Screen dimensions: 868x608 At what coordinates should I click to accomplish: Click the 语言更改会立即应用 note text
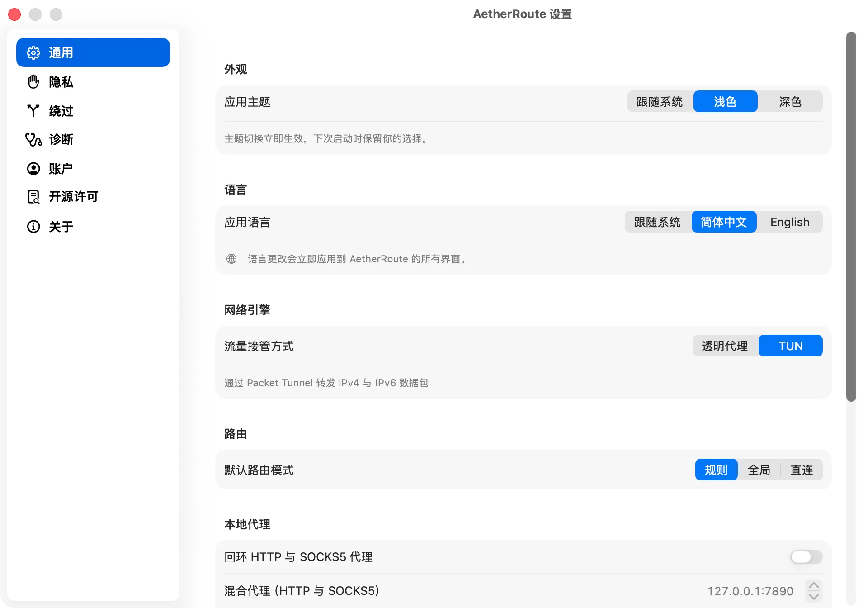coord(357,259)
